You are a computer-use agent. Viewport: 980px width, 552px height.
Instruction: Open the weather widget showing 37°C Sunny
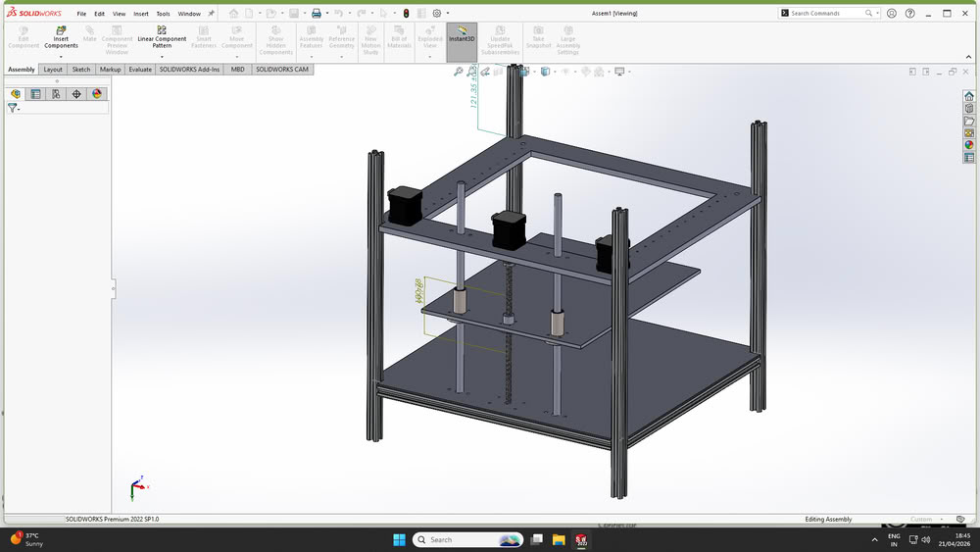click(x=26, y=539)
